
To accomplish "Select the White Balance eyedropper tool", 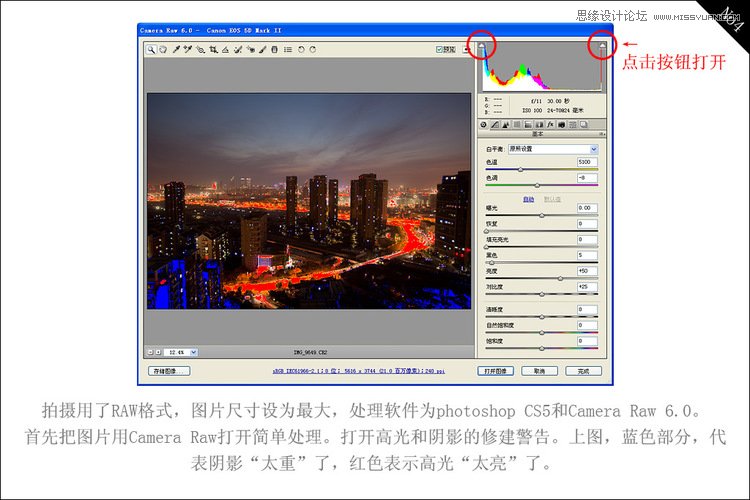I will pos(176,49).
